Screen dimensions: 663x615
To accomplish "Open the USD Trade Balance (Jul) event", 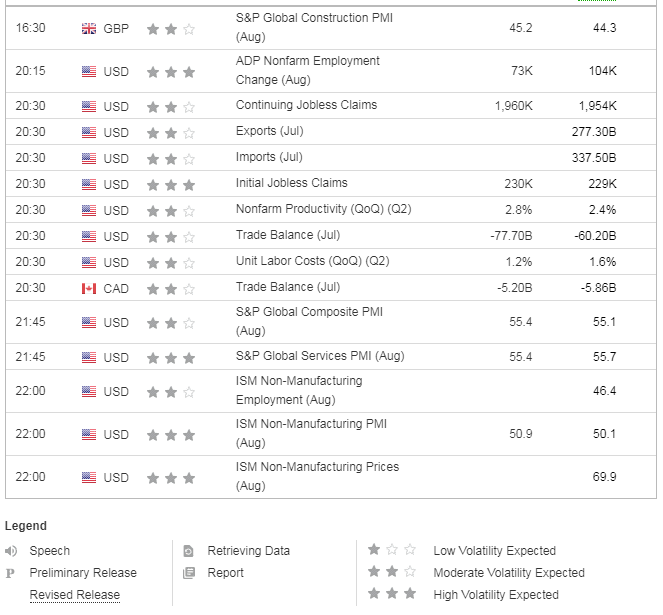I will pos(288,235).
